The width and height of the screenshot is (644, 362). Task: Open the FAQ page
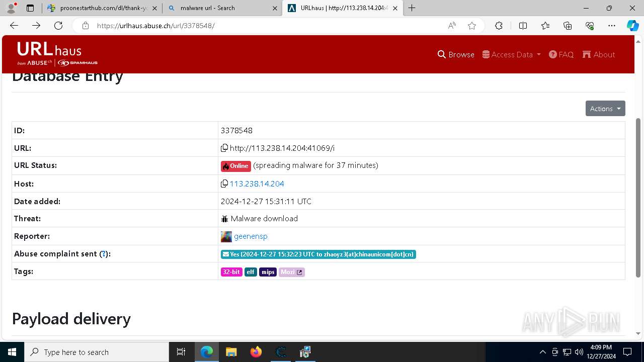[561, 54]
